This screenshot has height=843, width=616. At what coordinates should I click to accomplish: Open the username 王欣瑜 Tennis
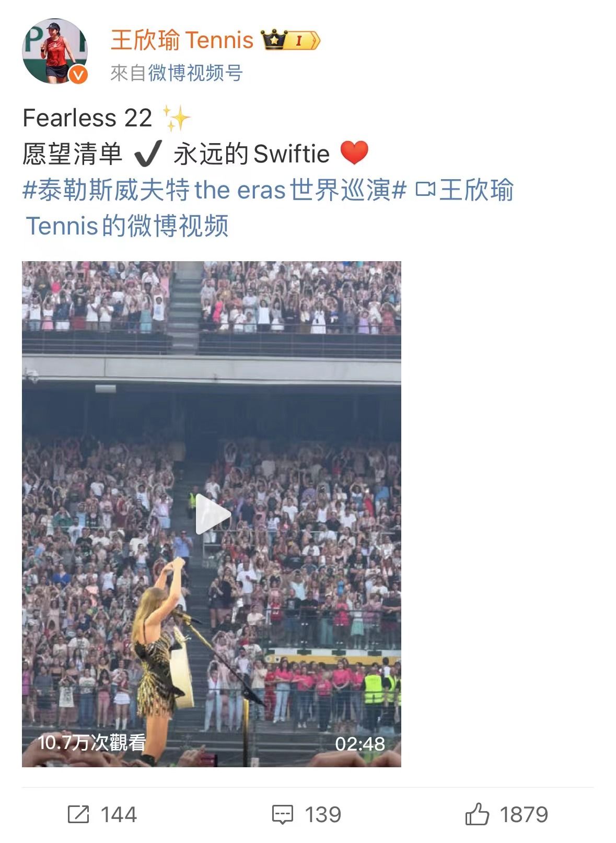point(182,40)
